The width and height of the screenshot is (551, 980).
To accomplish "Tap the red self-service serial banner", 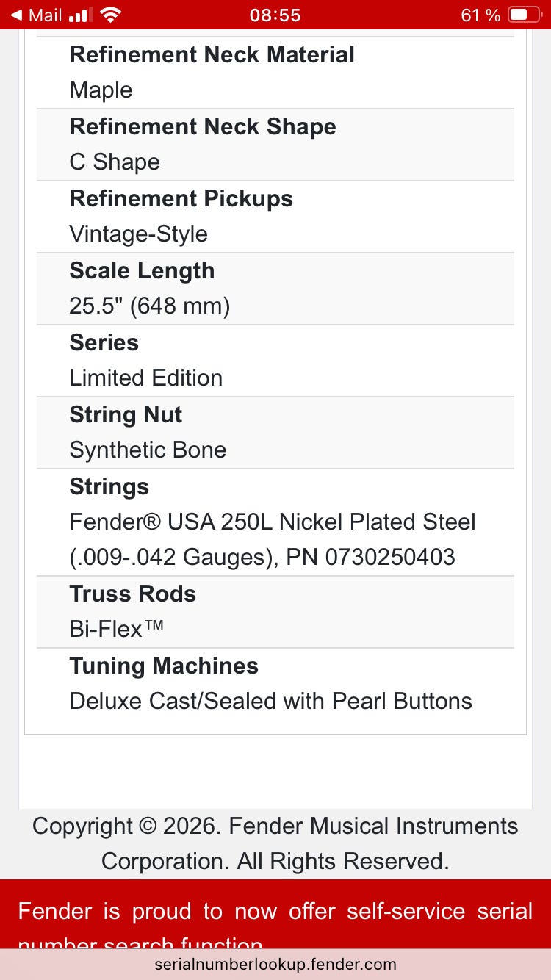I will pos(275,913).
